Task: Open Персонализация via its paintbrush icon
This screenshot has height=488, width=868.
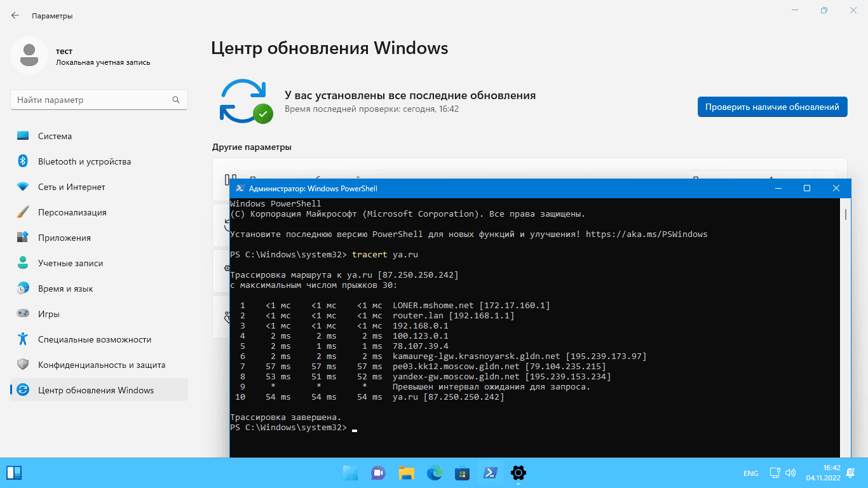Action: [x=23, y=212]
